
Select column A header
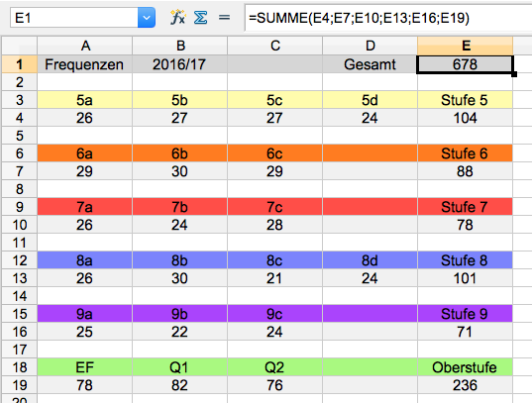85,46
